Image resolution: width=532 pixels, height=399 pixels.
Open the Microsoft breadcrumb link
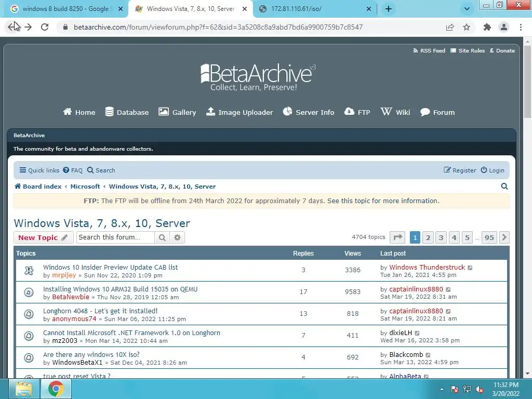point(85,187)
